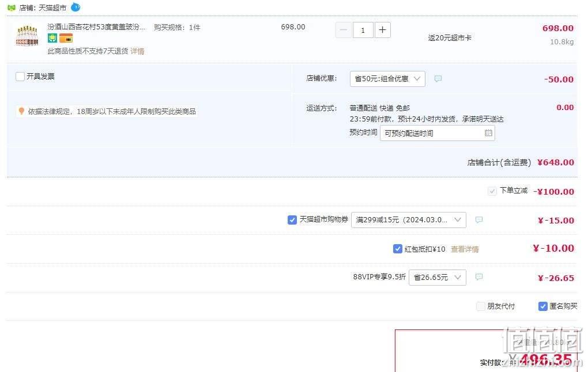Click the 店铺优惠 label

[321, 78]
